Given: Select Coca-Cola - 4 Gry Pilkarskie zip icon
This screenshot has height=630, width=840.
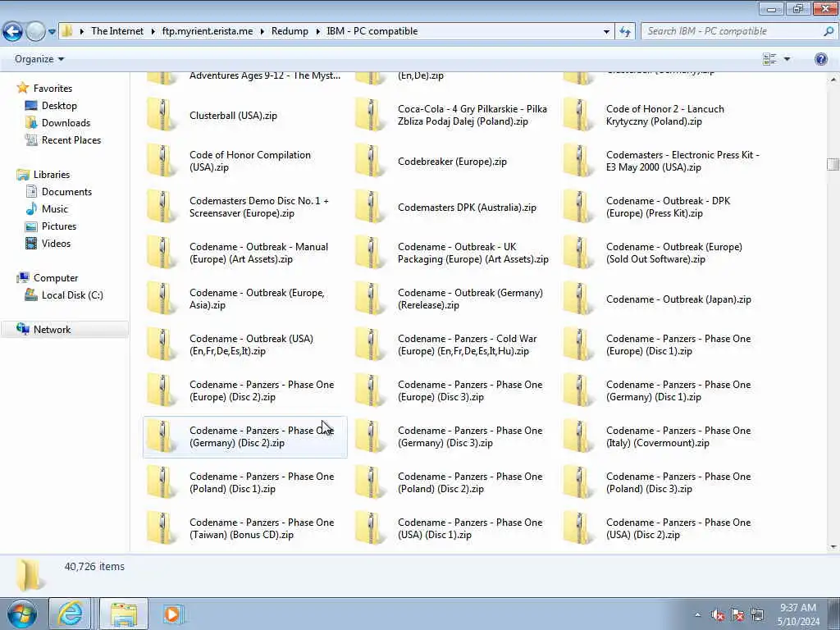Looking at the screenshot, I should pyautogui.click(x=370, y=115).
